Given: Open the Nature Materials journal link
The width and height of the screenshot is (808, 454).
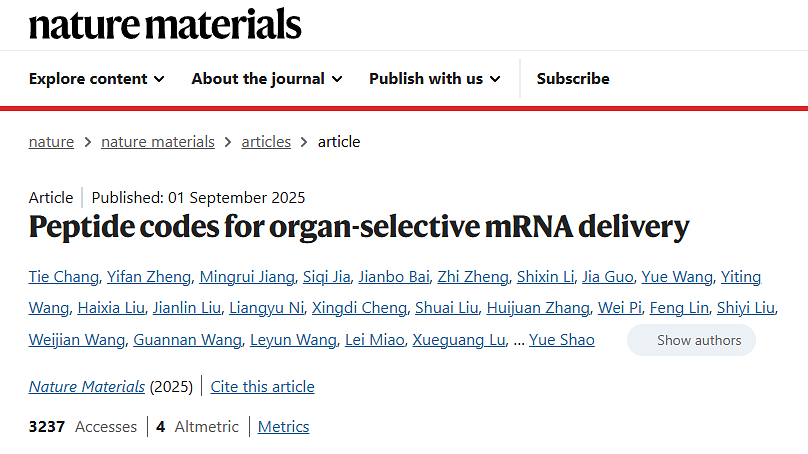Looking at the screenshot, I should pyautogui.click(x=87, y=386).
